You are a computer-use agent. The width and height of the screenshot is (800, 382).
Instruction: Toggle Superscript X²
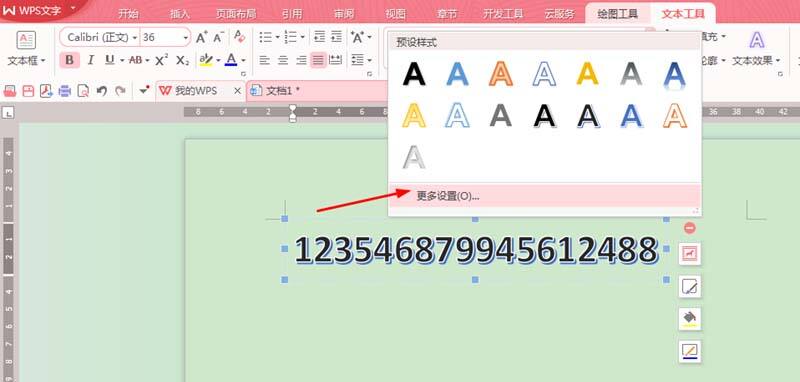click(x=161, y=60)
